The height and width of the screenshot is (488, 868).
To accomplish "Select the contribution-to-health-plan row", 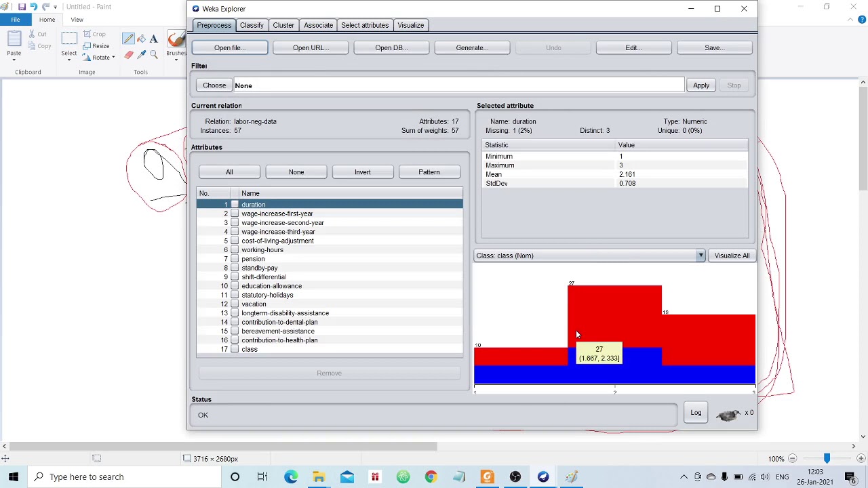I will [x=330, y=340].
